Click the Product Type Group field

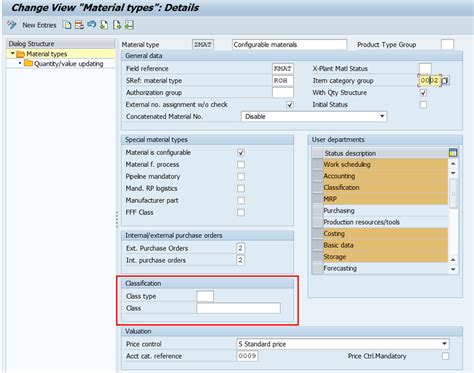(x=447, y=45)
